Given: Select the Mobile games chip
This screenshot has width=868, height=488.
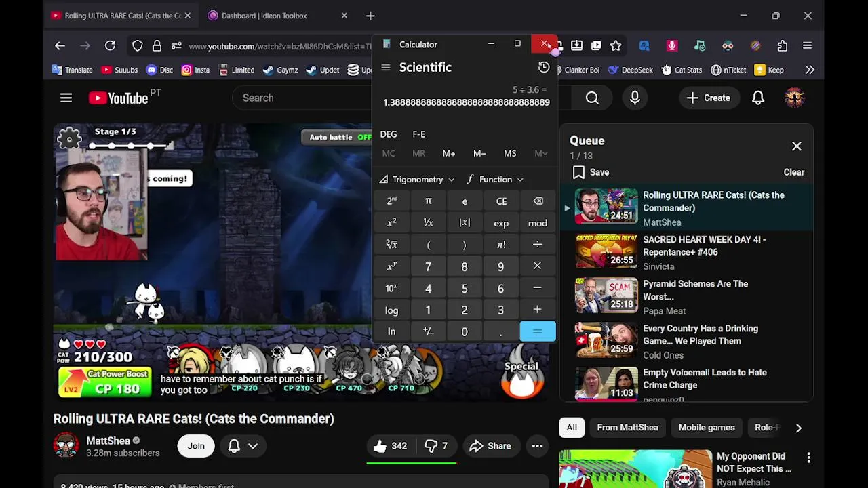Looking at the screenshot, I should tap(707, 428).
